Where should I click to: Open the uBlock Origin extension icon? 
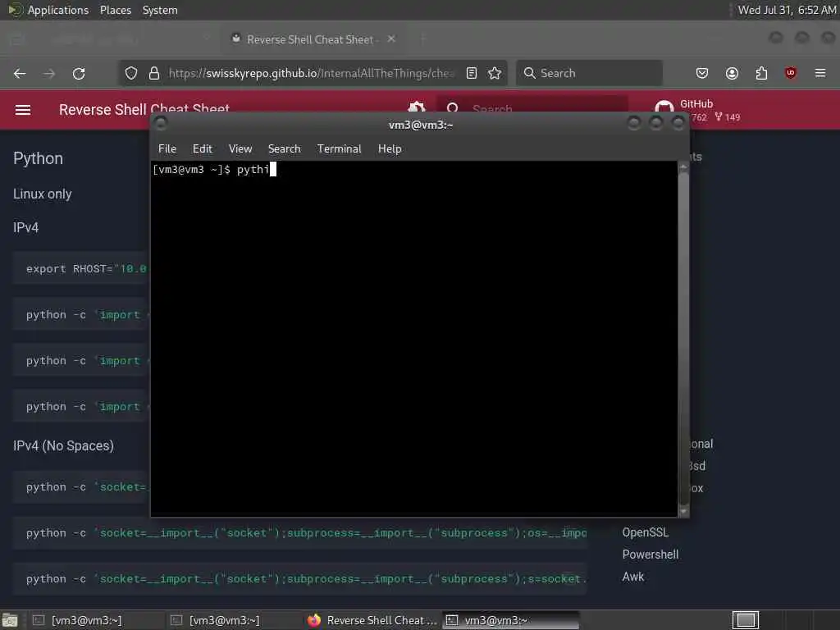(x=790, y=73)
